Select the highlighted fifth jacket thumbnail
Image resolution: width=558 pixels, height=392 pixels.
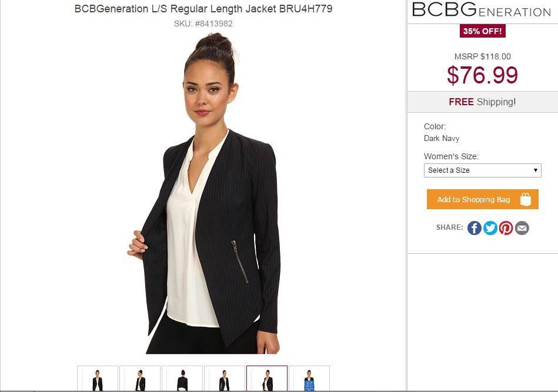[x=267, y=379]
